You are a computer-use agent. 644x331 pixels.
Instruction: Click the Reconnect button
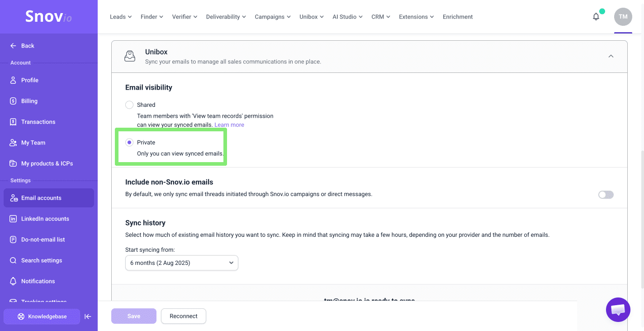pos(183,316)
